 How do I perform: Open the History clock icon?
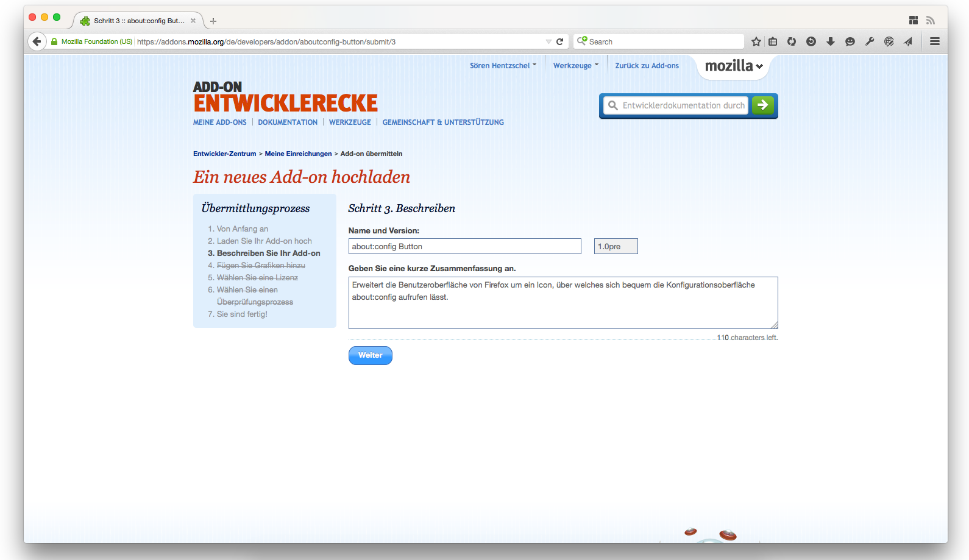811,41
